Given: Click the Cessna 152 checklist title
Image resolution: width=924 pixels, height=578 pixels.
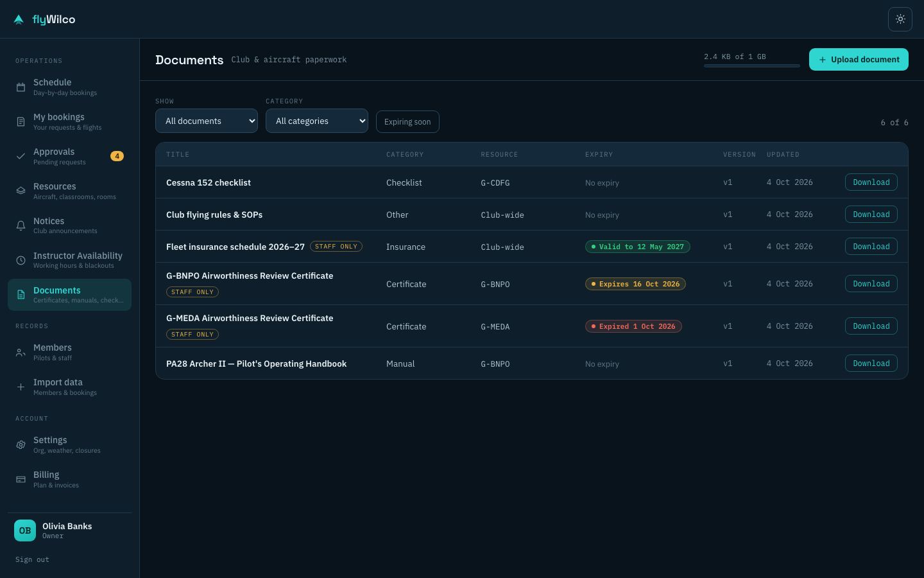Looking at the screenshot, I should [x=209, y=182].
